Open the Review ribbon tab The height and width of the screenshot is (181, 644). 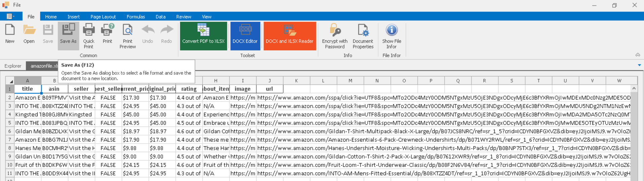click(184, 16)
